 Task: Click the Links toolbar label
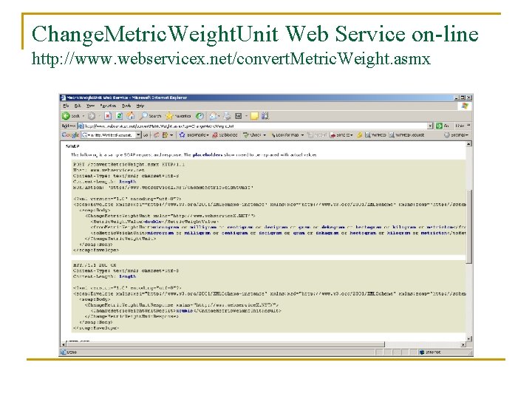point(460,126)
